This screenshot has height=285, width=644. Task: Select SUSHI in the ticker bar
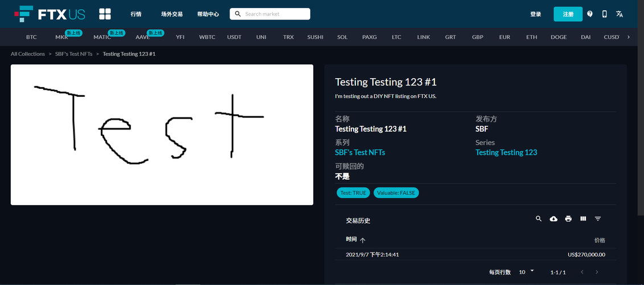click(x=315, y=37)
